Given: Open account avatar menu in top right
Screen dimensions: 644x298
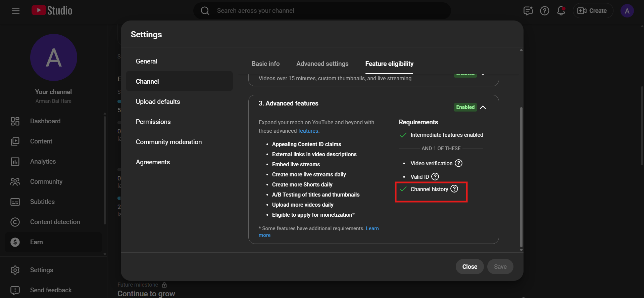Looking at the screenshot, I should coord(627,11).
